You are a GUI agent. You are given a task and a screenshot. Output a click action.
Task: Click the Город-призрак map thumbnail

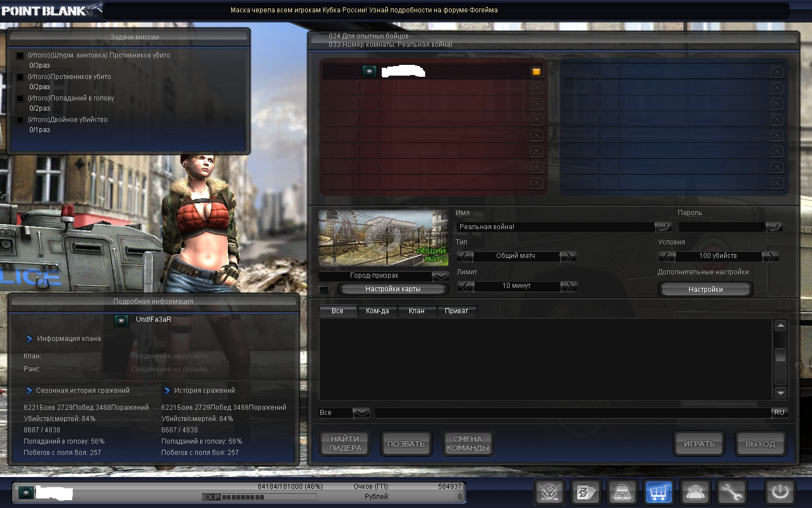coord(383,238)
